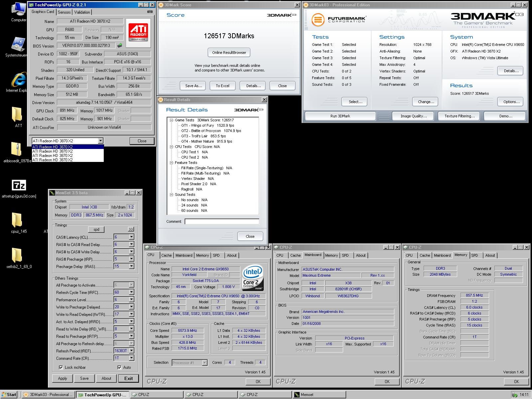The width and height of the screenshot is (532, 399).
Task: Click the MemSet title bar icon
Action: pyautogui.click(x=52, y=193)
